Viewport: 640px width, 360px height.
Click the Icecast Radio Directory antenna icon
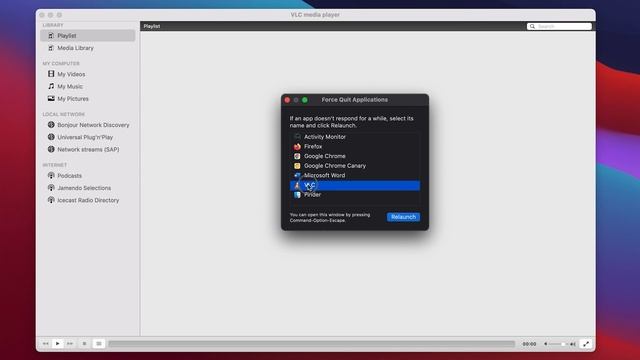[x=51, y=200]
